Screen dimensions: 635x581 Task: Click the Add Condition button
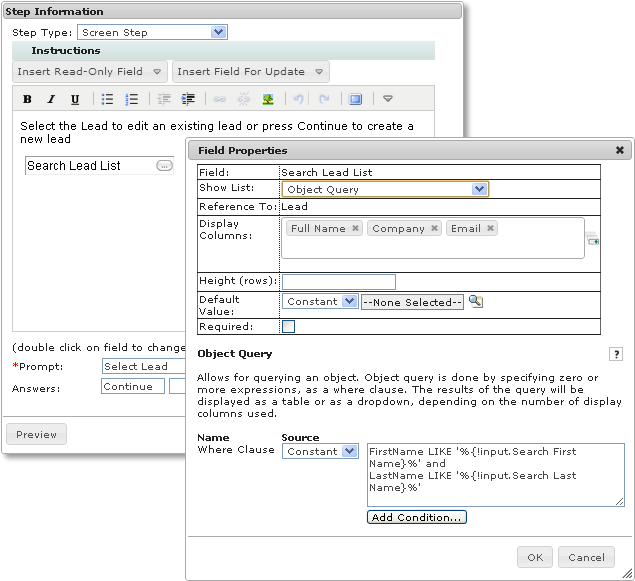click(417, 517)
